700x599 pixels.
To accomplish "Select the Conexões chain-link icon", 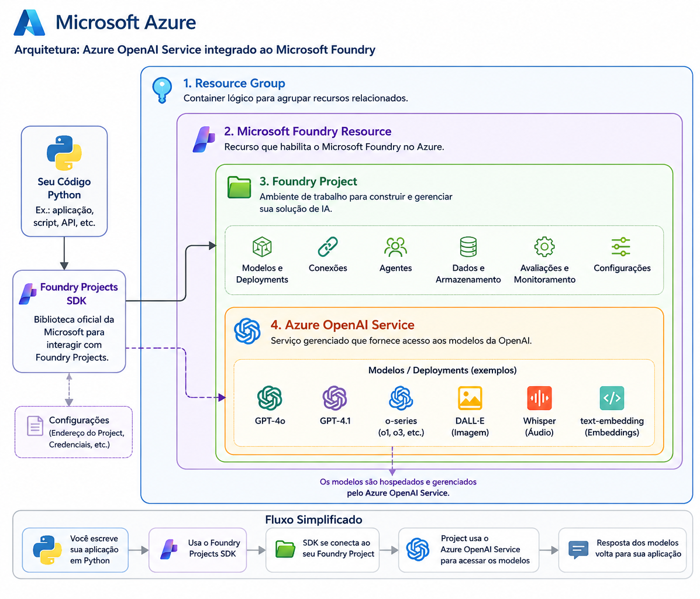I will [x=327, y=247].
